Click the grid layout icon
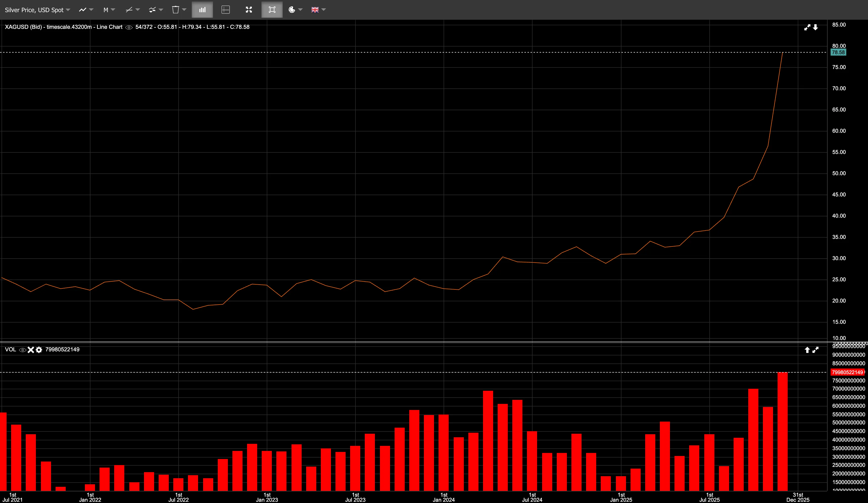This screenshot has width=868, height=503. [x=226, y=10]
